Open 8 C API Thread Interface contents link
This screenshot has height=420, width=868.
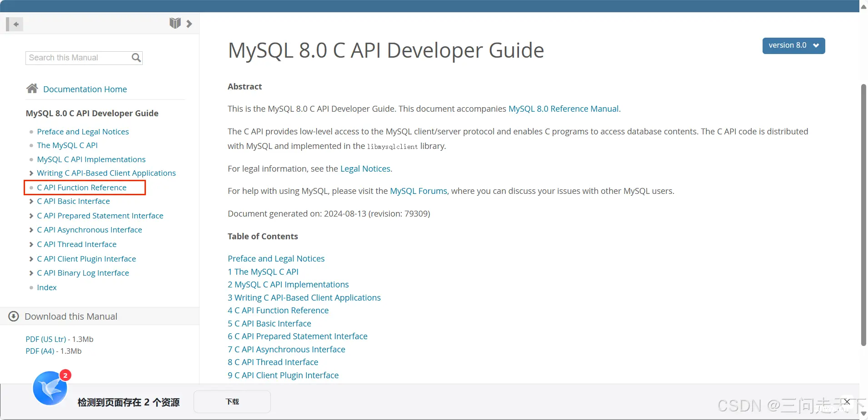pos(273,362)
